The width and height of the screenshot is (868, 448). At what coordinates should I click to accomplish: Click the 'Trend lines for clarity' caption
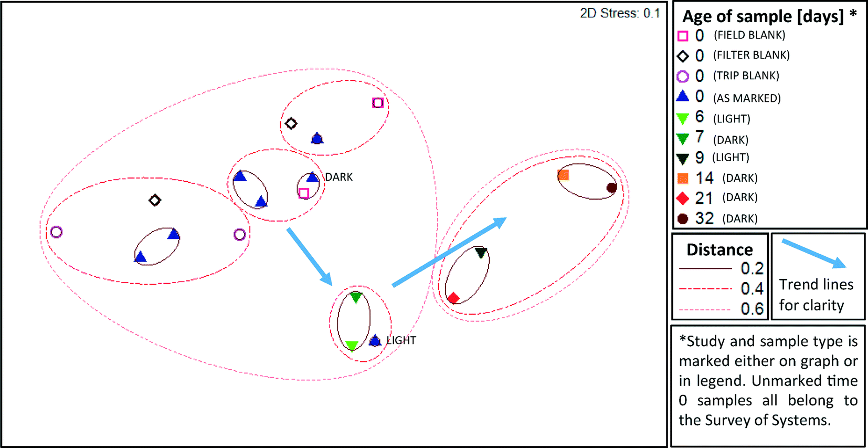(816, 295)
